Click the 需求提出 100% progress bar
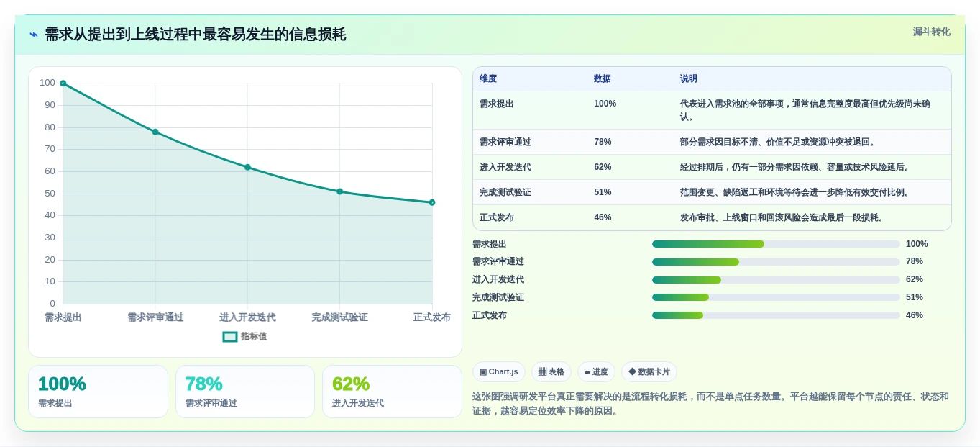Viewport: 980px width, 447px height. coord(776,244)
